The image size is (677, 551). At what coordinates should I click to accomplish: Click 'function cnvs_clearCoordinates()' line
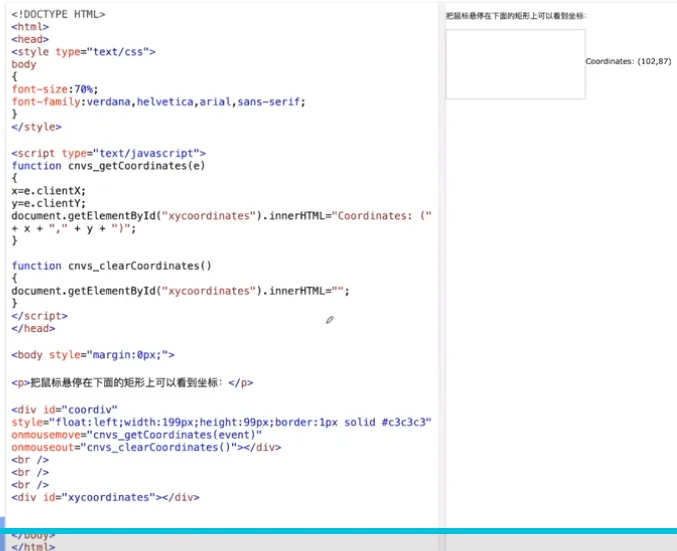tap(111, 266)
